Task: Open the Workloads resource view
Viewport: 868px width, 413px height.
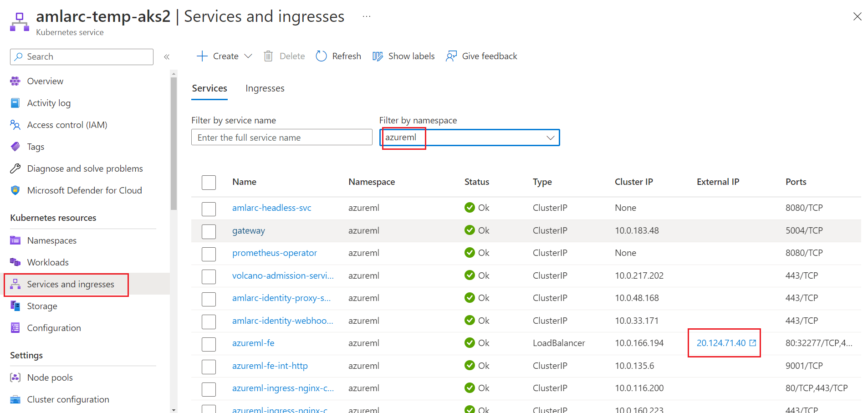Action: tap(47, 262)
